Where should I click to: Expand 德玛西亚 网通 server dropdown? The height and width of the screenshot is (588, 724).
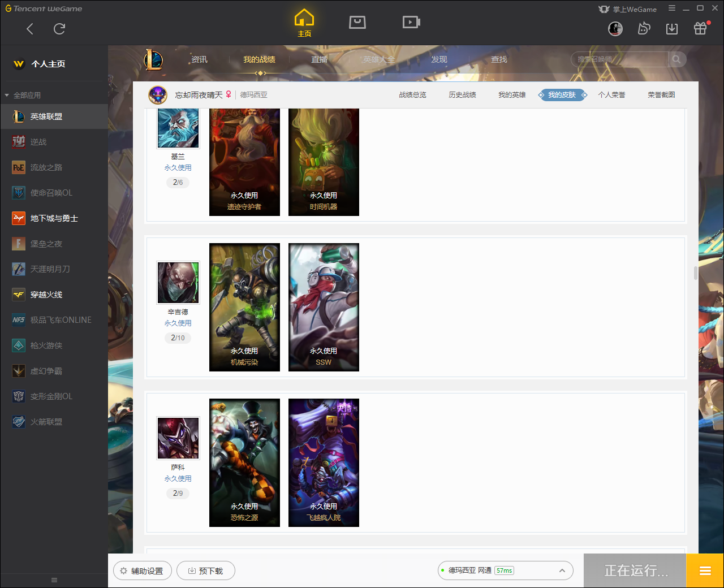[506, 570]
